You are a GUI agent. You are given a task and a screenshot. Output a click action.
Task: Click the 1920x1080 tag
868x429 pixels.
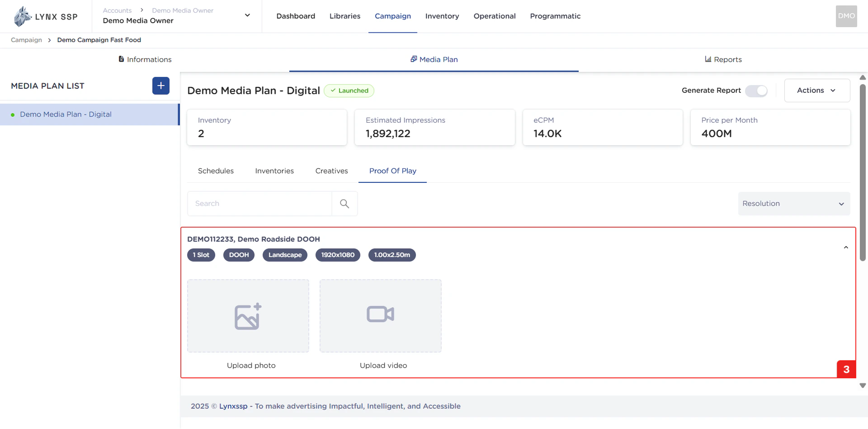tap(338, 255)
